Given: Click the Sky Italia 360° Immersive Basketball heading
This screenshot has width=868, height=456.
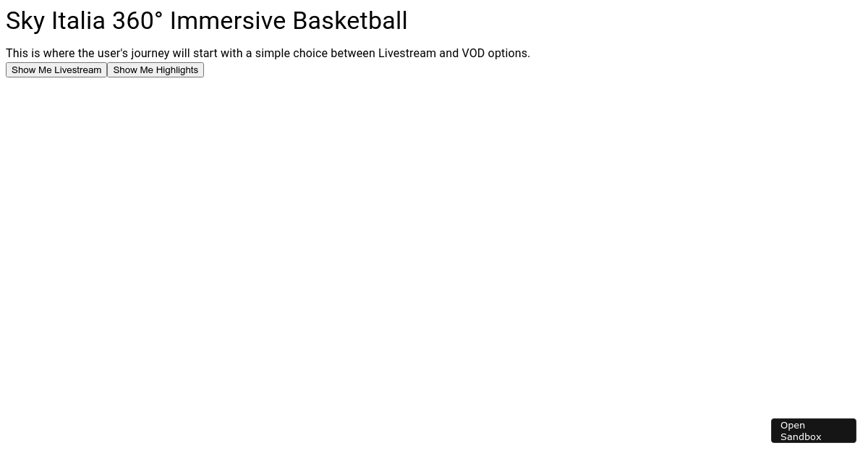Looking at the screenshot, I should 207,21.
